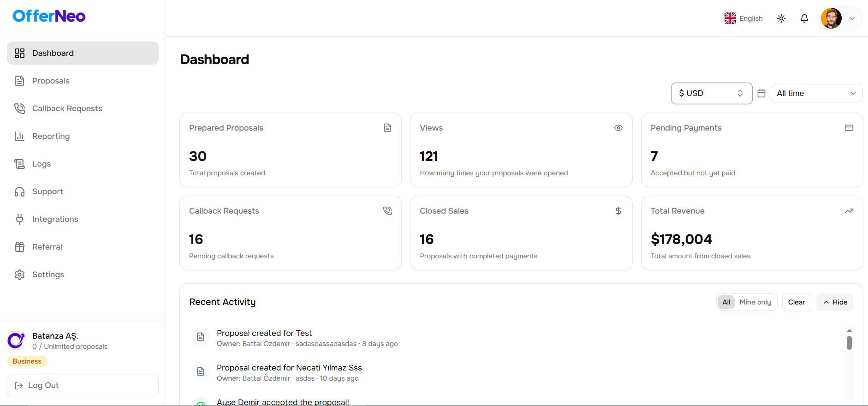Click 'Pending callback requests' caption

(x=231, y=256)
